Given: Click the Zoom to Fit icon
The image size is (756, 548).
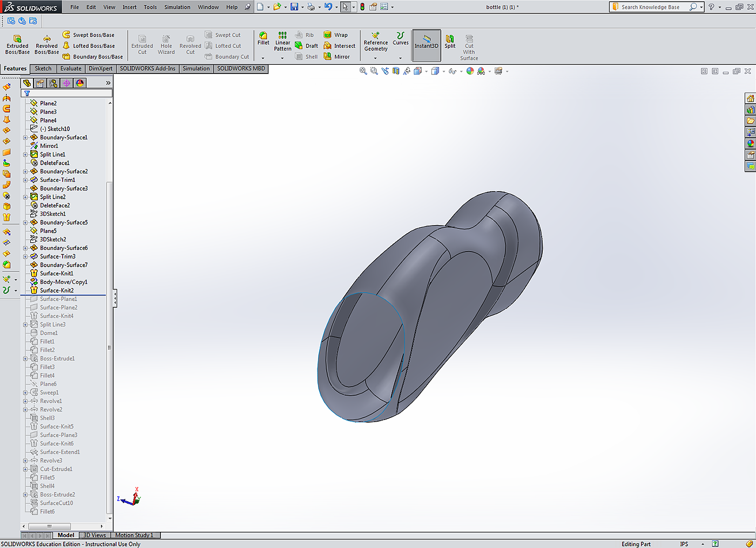Looking at the screenshot, I should click(x=363, y=71).
